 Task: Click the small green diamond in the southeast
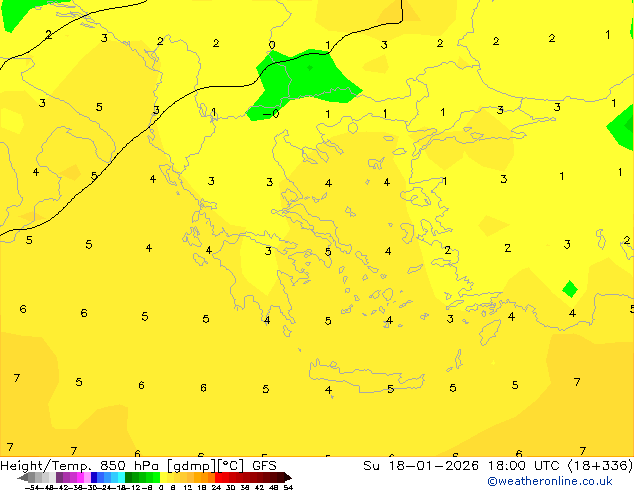tap(570, 289)
